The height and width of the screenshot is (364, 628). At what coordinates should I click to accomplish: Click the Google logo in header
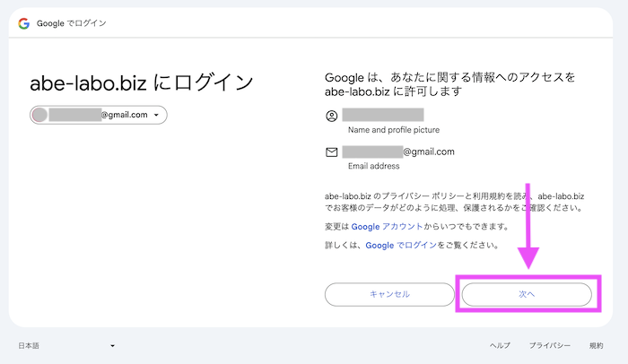[x=23, y=23]
